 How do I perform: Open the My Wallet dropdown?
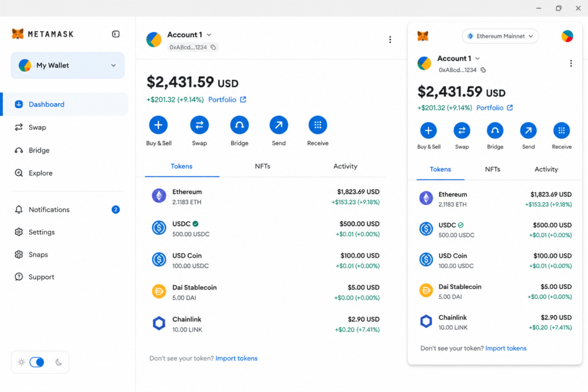coord(68,65)
